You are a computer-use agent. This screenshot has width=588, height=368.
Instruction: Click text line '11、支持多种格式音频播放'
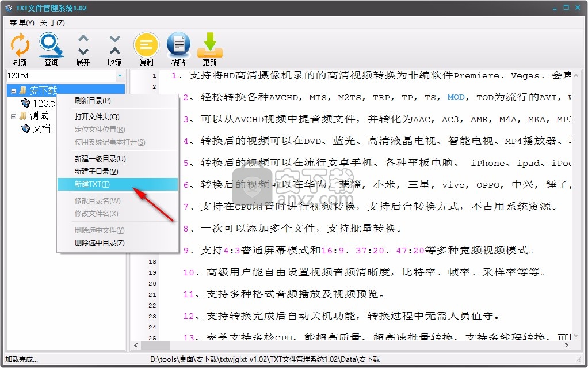coord(284,294)
